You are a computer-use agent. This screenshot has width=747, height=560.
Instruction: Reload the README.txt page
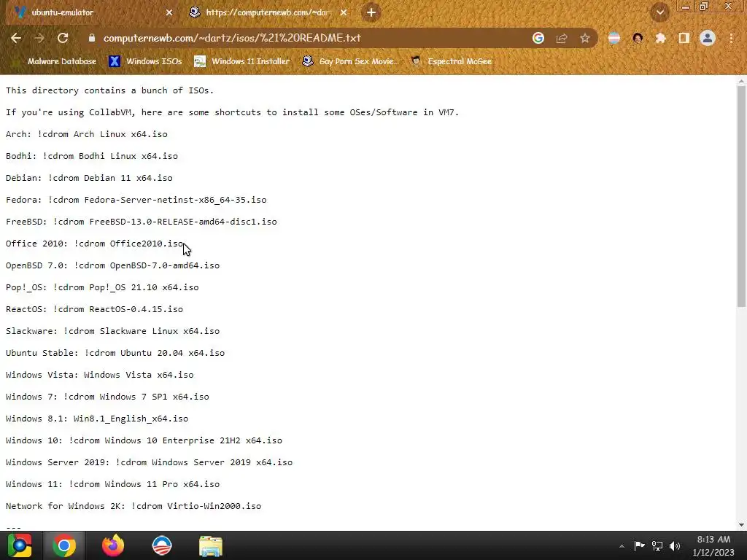(63, 38)
